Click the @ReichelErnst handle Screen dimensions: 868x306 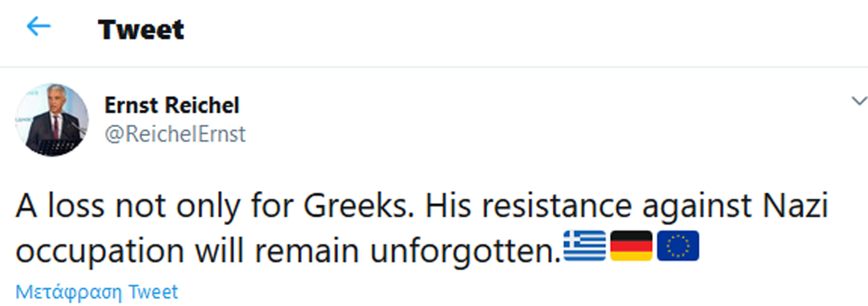(x=175, y=134)
